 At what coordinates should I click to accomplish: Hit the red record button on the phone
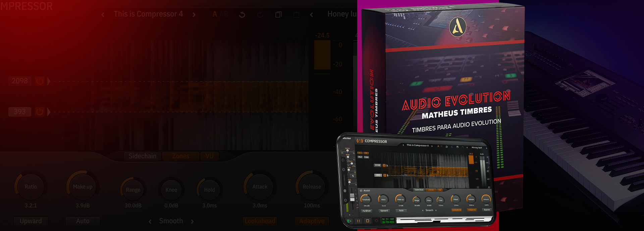(x=376, y=221)
